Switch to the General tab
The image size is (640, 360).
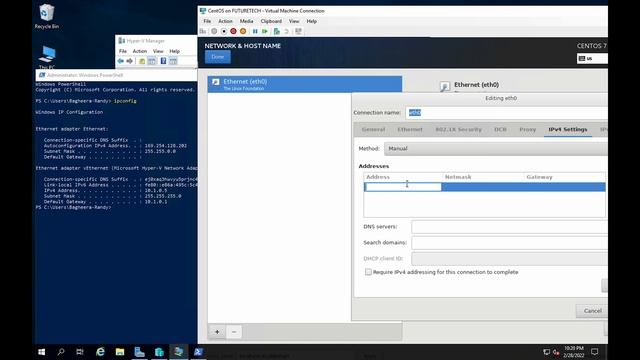pyautogui.click(x=373, y=129)
